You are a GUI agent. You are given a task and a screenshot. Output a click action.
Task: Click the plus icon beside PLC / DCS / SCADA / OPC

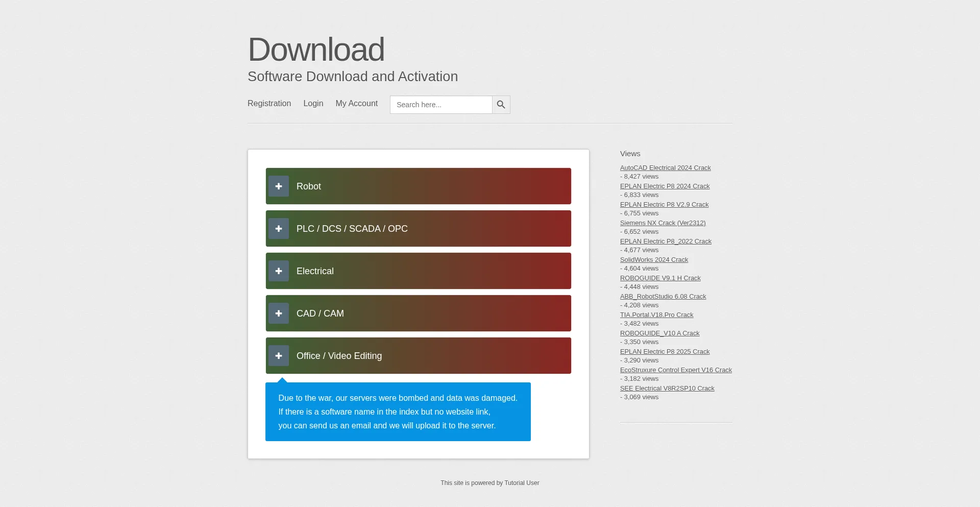point(279,229)
